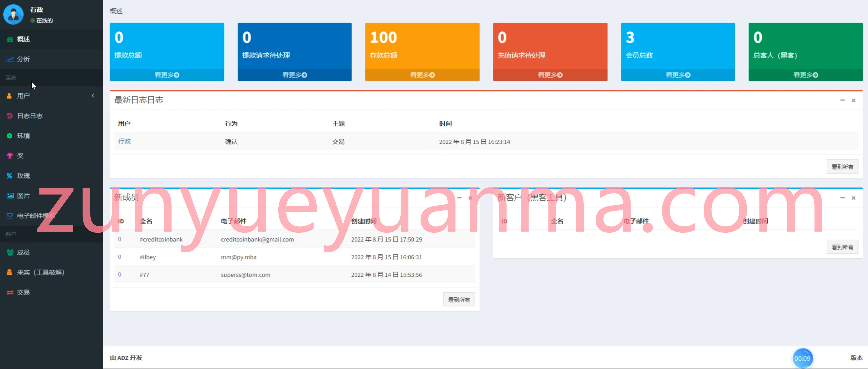Click creditcoinbank@gmail.com email cell

257,239
